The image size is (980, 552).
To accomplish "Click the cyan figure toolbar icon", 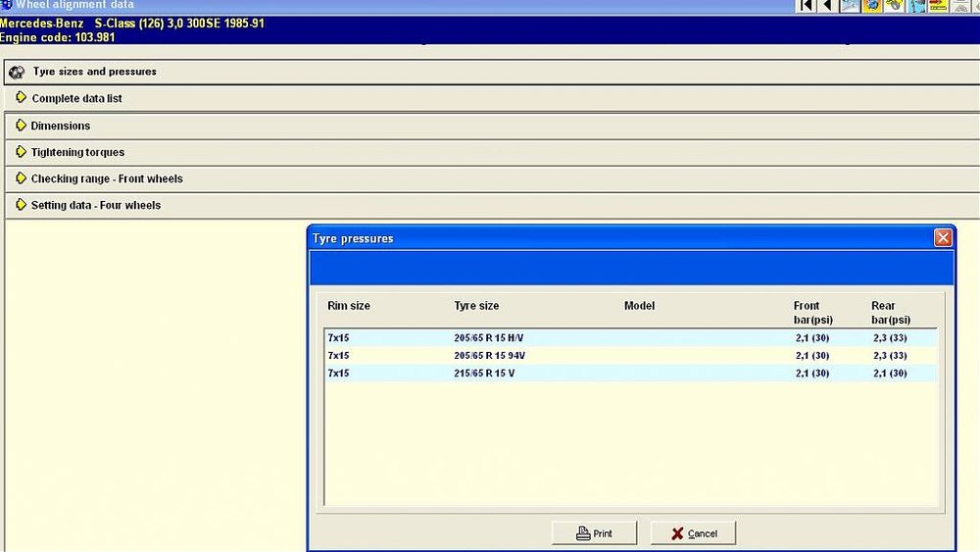I will 917,6.
